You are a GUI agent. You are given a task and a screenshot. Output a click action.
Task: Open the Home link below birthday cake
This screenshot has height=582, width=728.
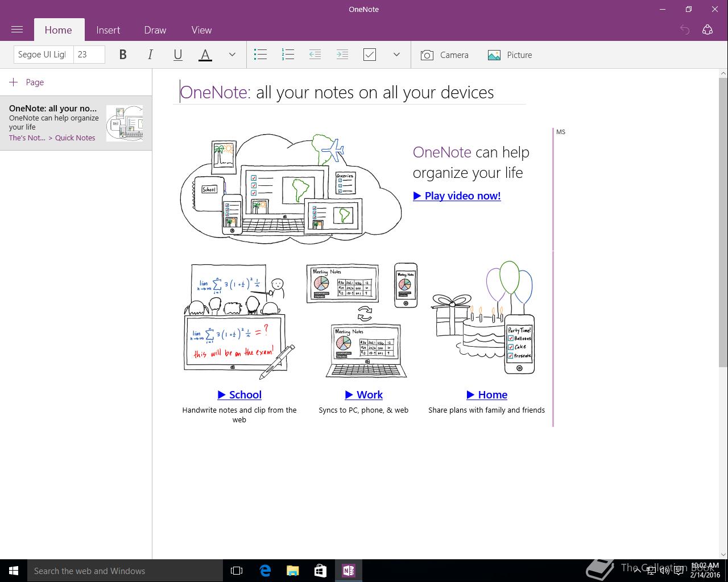(487, 394)
